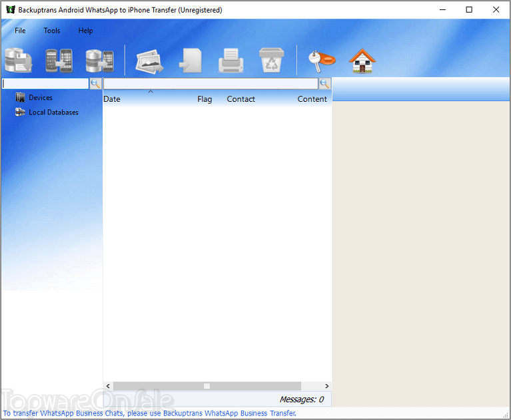Click the Content column header
Viewport: 511px width, 420px height.
(312, 99)
